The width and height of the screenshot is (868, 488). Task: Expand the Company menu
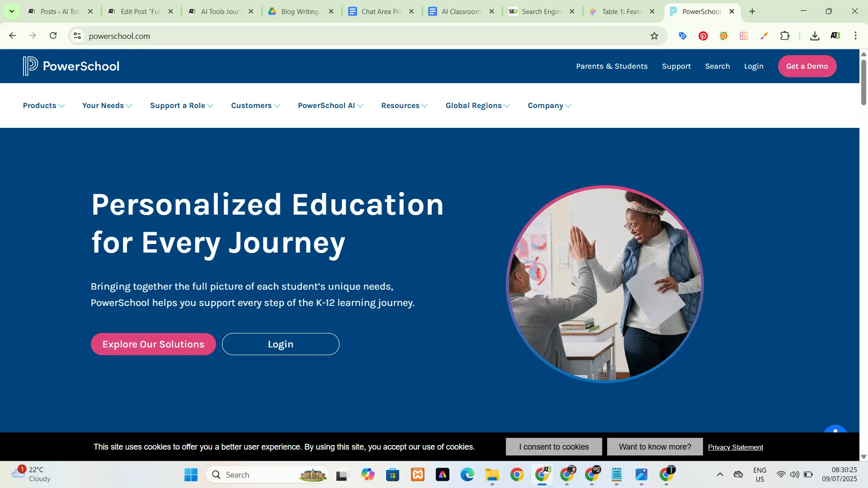pyautogui.click(x=550, y=105)
